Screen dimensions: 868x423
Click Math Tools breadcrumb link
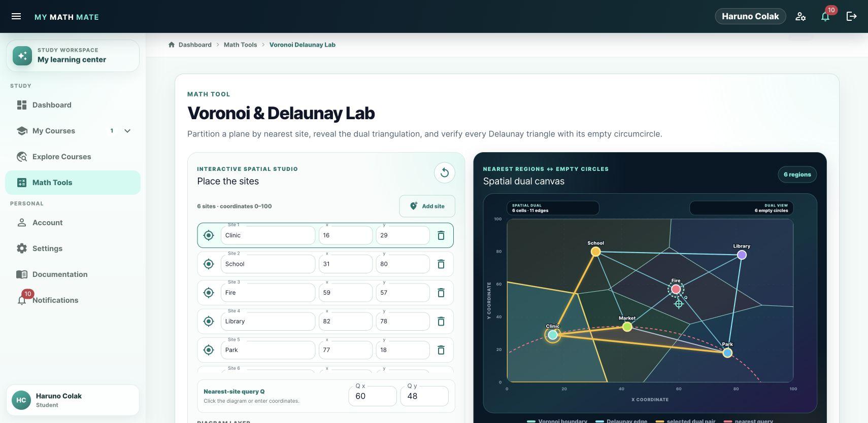240,45
